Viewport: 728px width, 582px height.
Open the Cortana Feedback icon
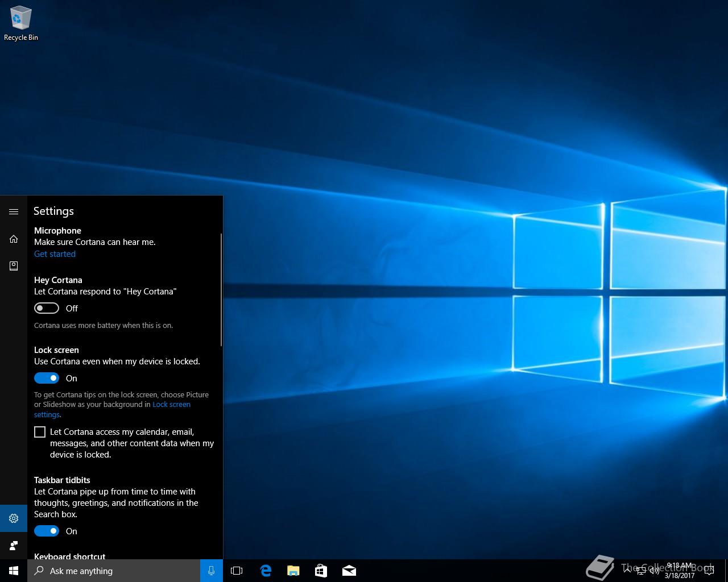(14, 546)
